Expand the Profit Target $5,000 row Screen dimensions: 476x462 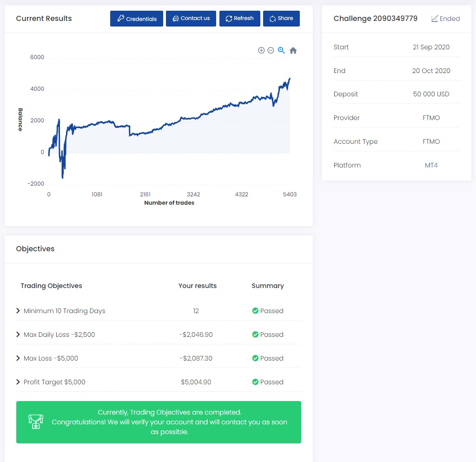[18, 382]
